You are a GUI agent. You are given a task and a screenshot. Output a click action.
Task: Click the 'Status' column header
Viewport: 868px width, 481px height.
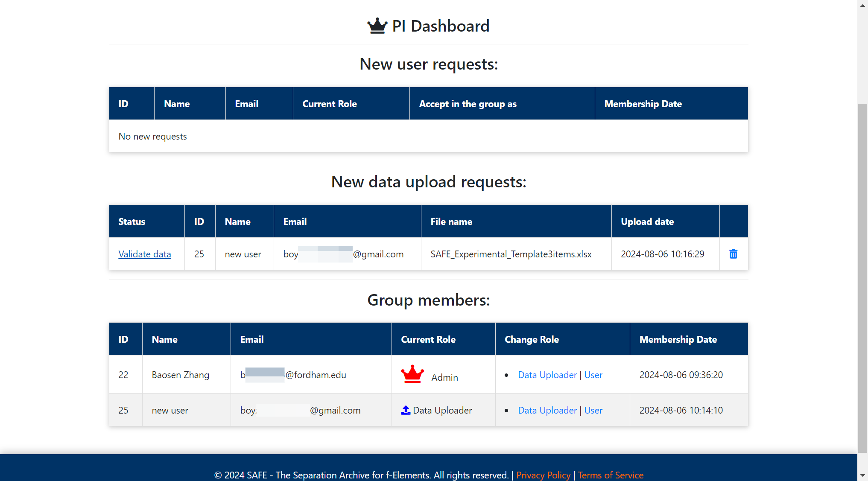[132, 222]
